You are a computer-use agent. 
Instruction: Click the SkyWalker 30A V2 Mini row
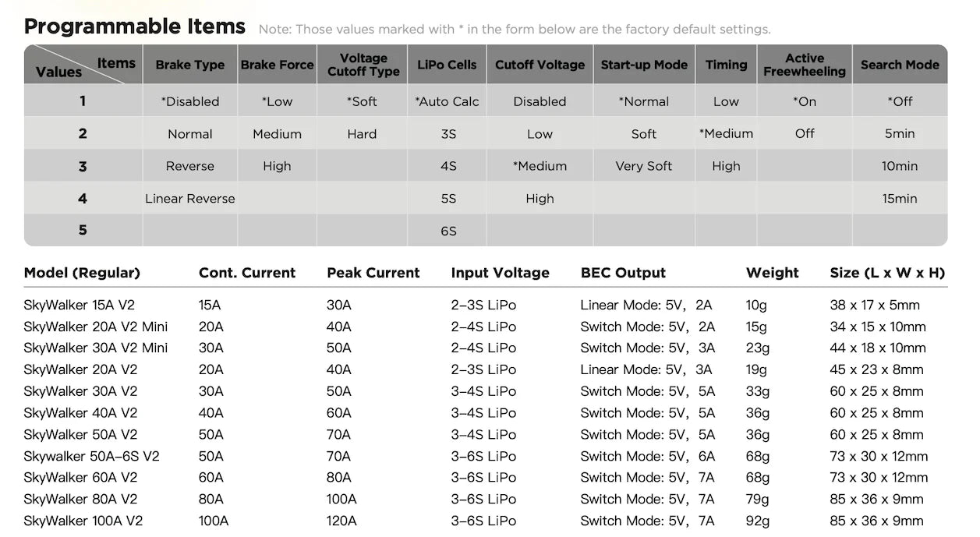[x=486, y=348]
